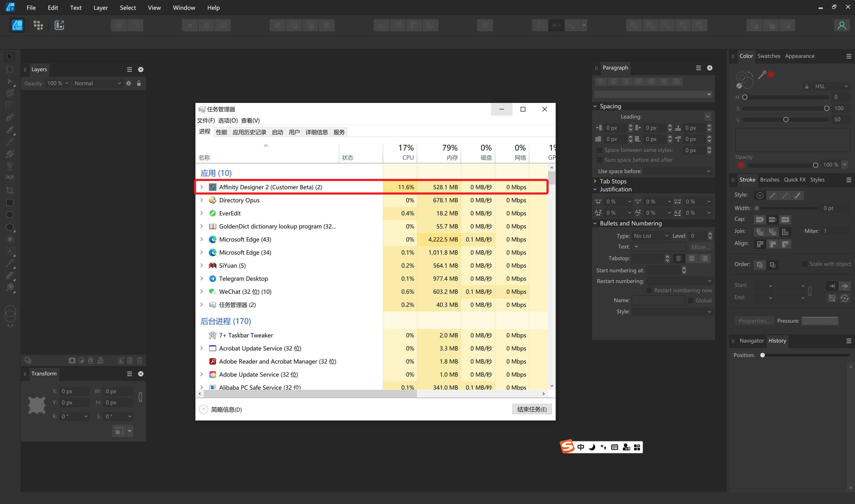
Task: Pick the eyedropper in Color panel
Action: click(762, 75)
